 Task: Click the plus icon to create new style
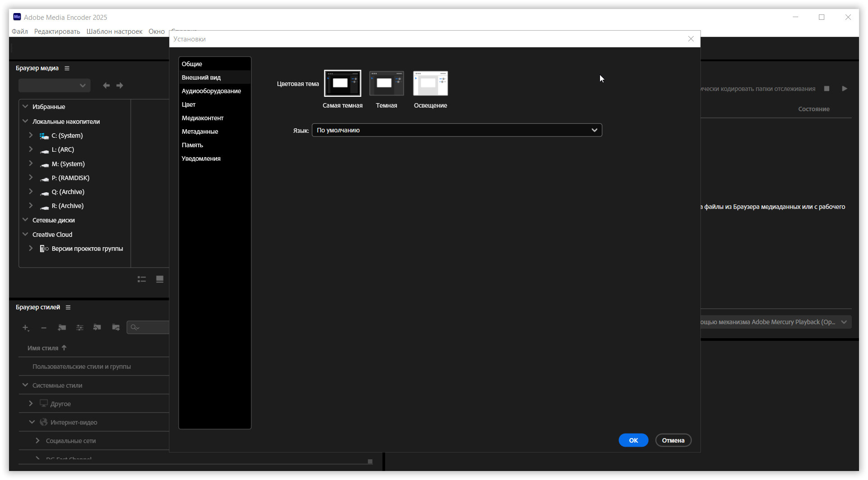pyautogui.click(x=26, y=328)
